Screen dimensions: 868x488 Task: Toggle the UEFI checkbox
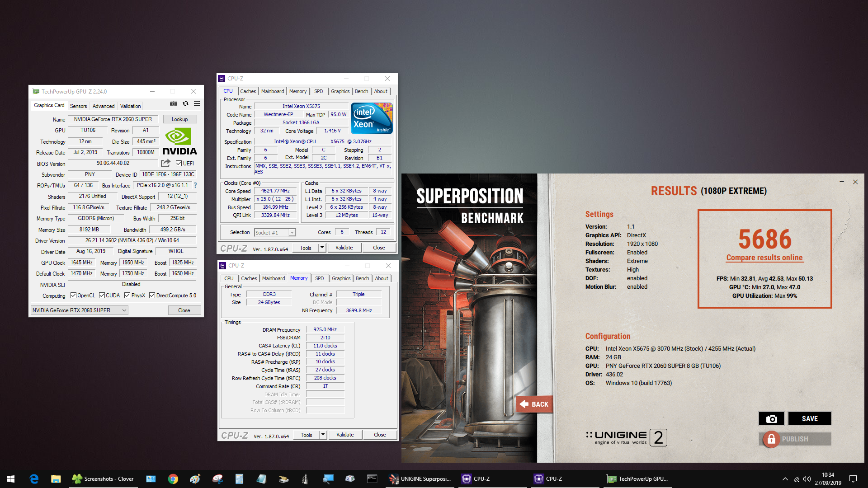click(179, 164)
